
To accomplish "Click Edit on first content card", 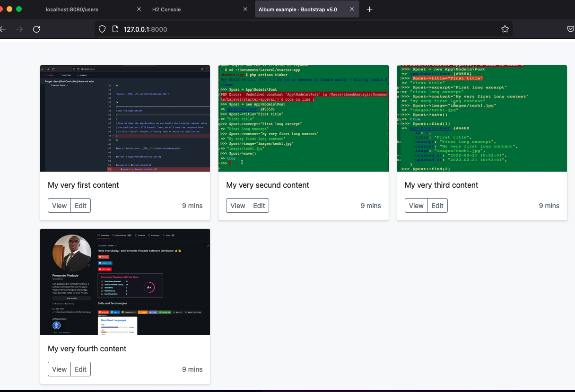I will (x=81, y=206).
